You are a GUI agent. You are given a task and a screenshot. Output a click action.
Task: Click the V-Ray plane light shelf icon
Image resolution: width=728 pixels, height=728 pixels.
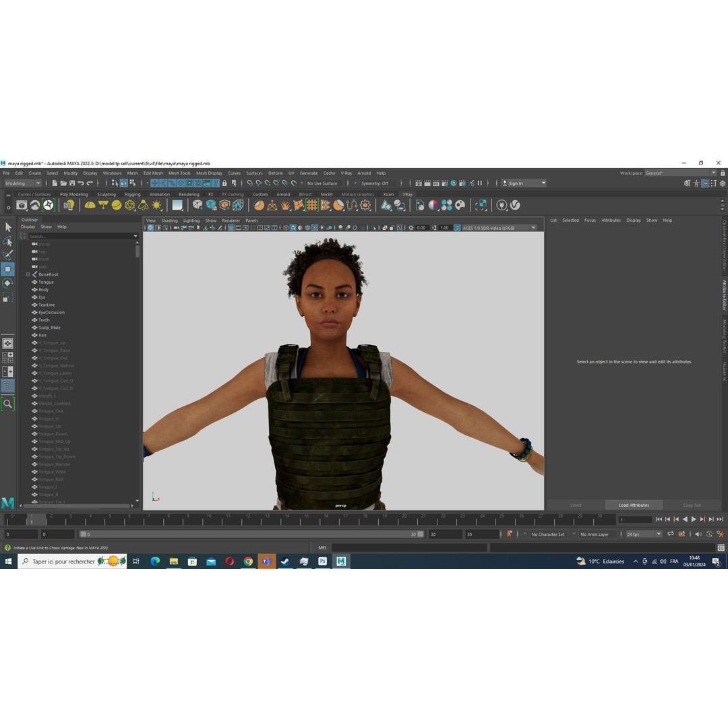tap(103, 205)
